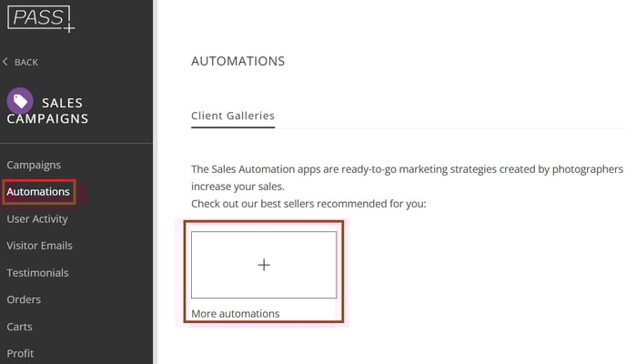This screenshot has width=626, height=364.
Task: Click the BACK link text
Action: point(26,62)
